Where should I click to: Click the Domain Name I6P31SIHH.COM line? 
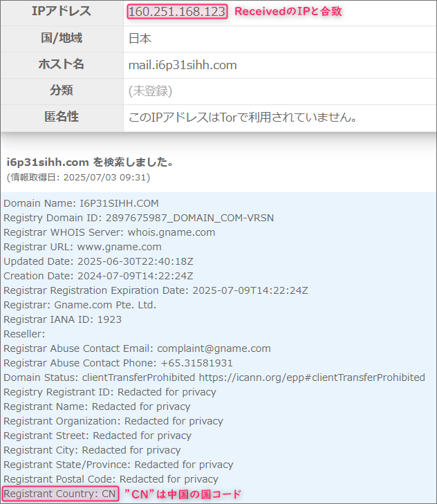tap(81, 203)
